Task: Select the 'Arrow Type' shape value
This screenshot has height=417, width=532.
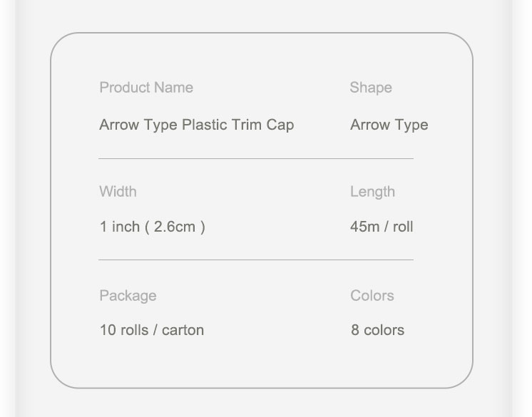Action: (x=389, y=125)
